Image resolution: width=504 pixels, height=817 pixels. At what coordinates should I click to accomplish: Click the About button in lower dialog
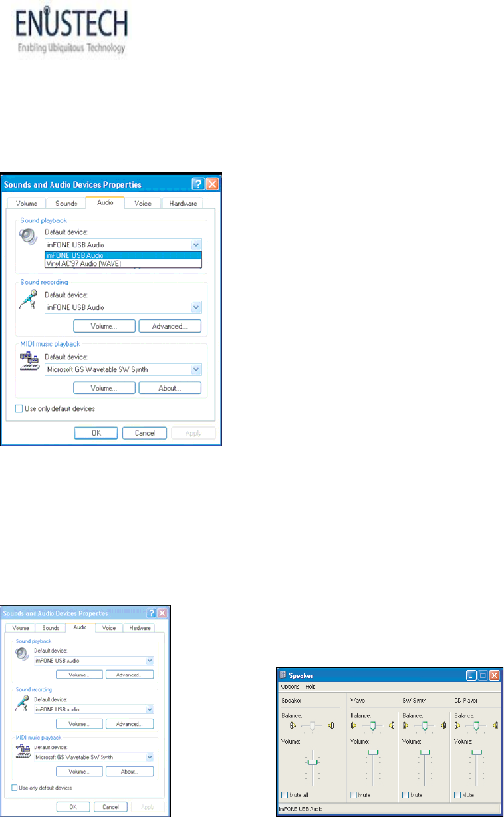(x=130, y=772)
